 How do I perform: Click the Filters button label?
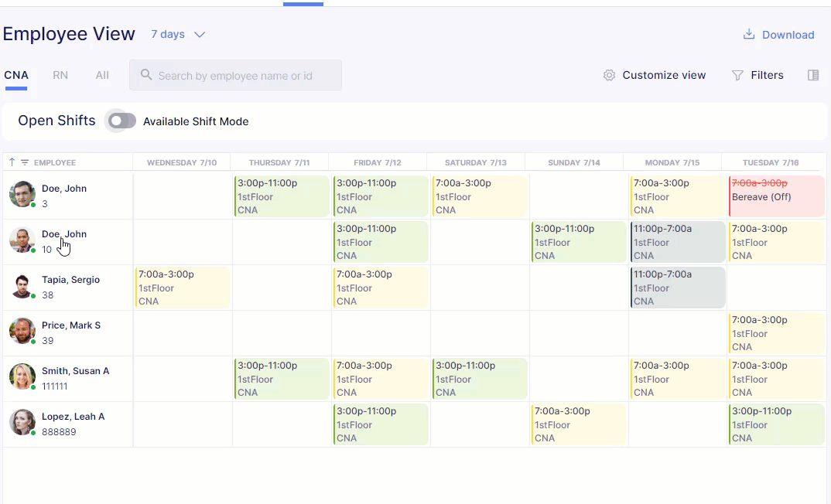click(767, 75)
